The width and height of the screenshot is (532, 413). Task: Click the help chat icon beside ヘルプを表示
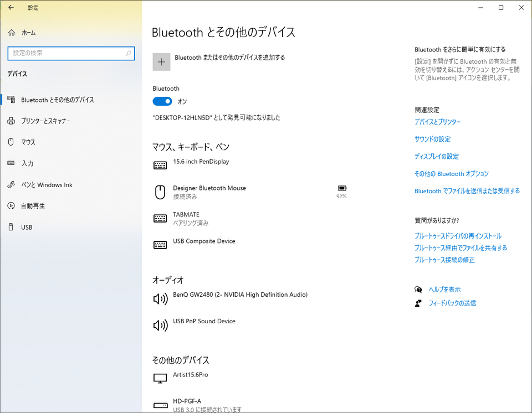418,290
